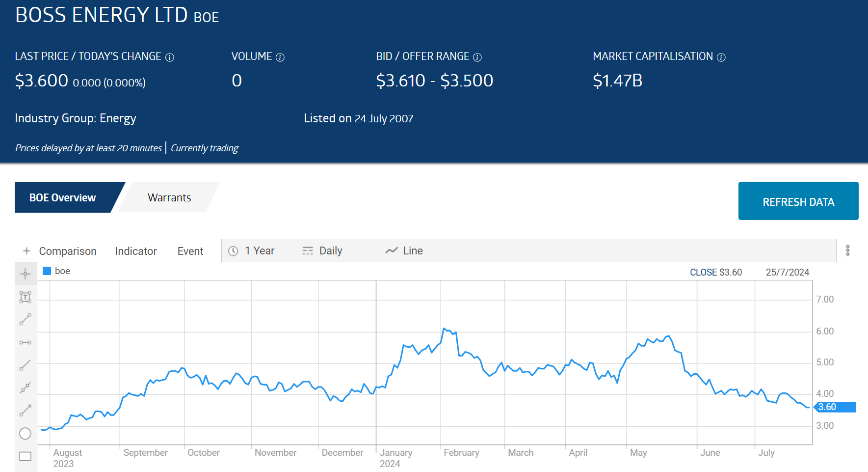Open the Indicator menu
The width and height of the screenshot is (868, 472).
(136, 251)
